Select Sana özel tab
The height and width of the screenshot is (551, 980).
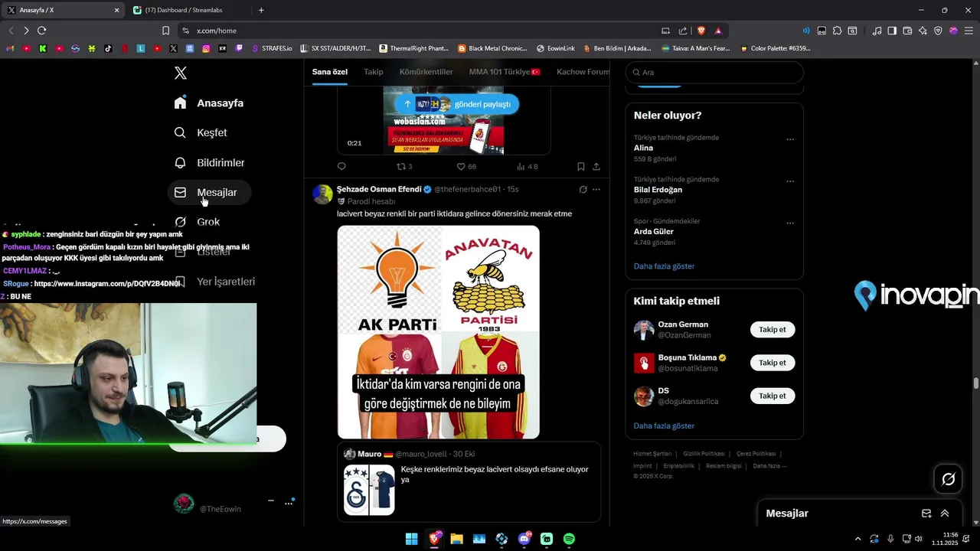[330, 72]
